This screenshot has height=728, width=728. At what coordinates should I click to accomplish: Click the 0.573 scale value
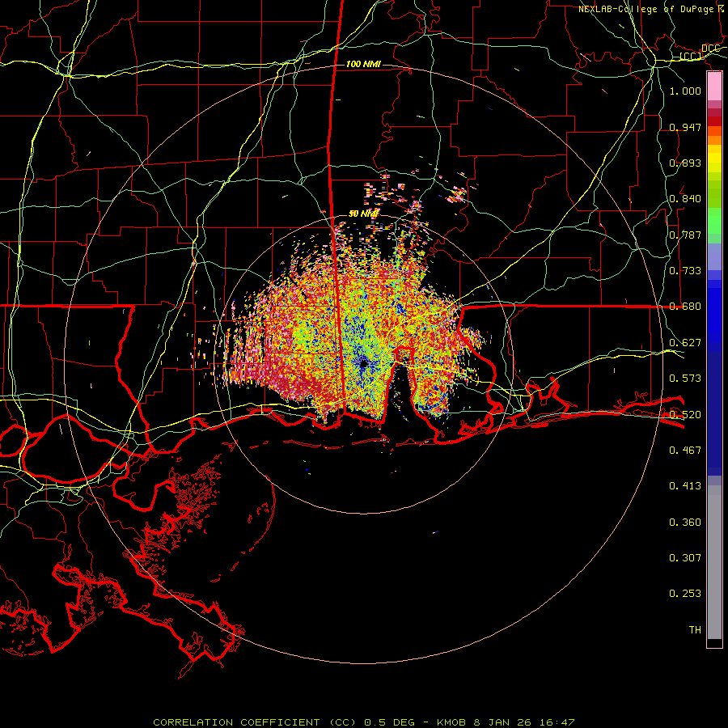[685, 379]
